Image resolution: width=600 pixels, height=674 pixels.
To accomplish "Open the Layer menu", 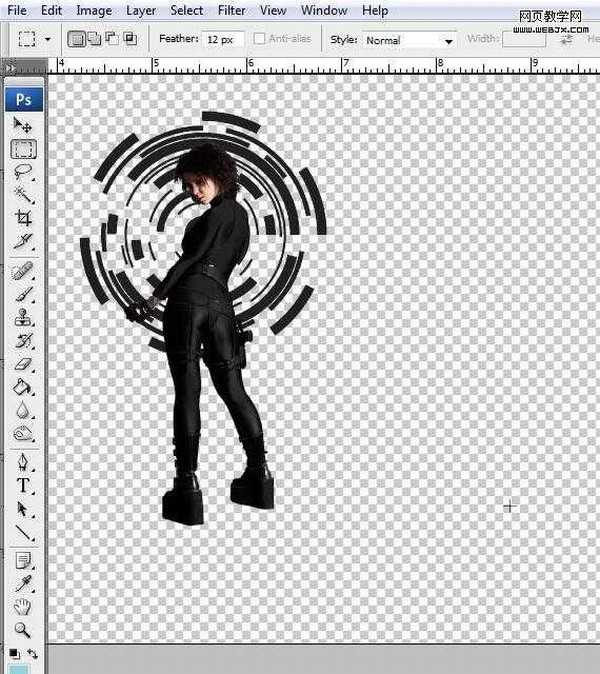I will (140, 10).
